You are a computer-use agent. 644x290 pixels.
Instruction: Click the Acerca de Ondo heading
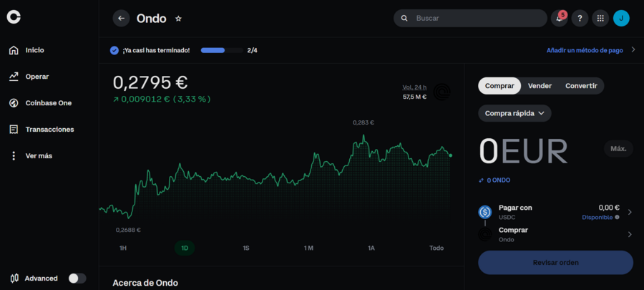145,283
